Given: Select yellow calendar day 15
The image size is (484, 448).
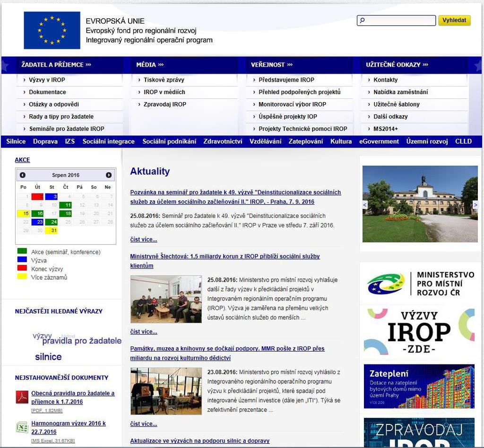Looking at the screenshot, I should coord(23,214).
